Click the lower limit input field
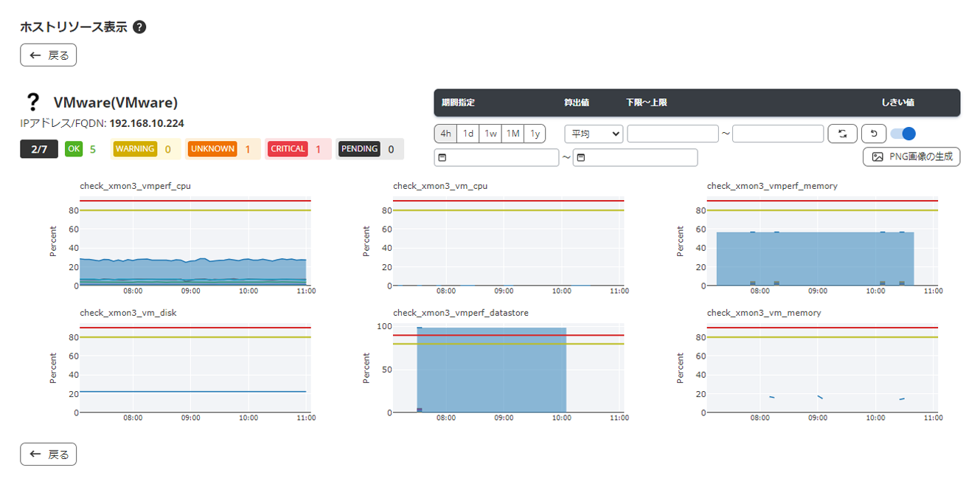 673,134
